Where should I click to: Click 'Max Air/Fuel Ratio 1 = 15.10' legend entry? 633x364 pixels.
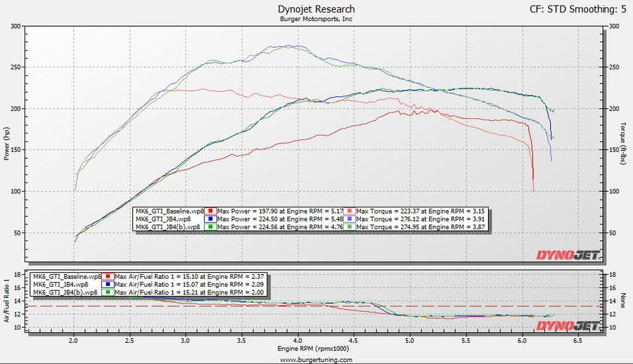coord(189,277)
